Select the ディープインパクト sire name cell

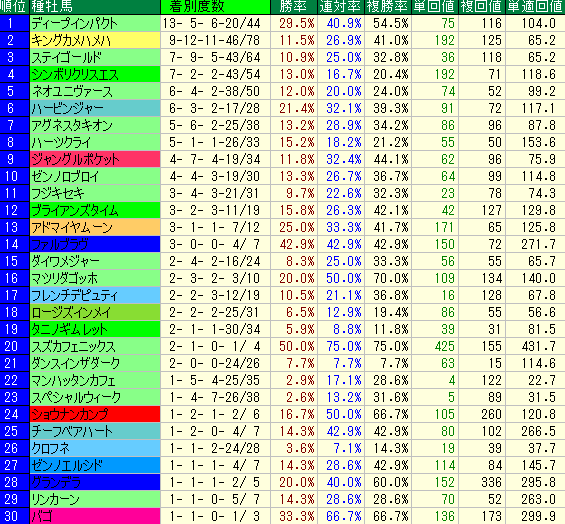pyautogui.click(x=95, y=23)
